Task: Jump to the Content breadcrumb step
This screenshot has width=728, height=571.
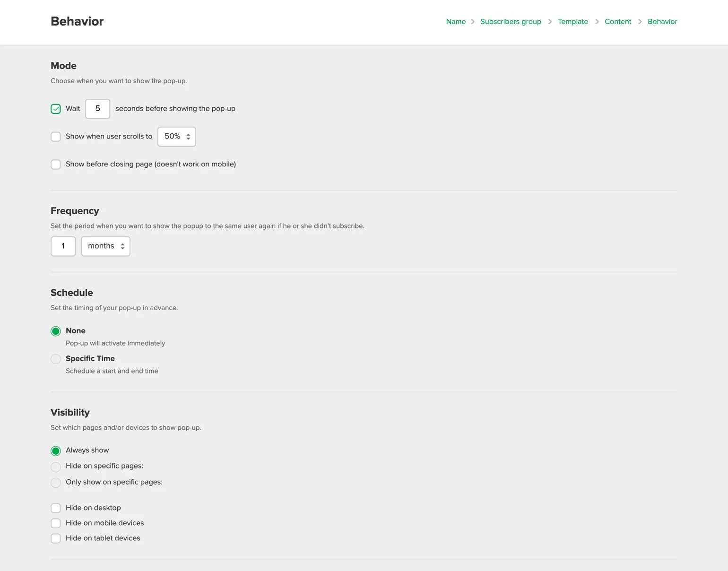Action: pos(618,22)
